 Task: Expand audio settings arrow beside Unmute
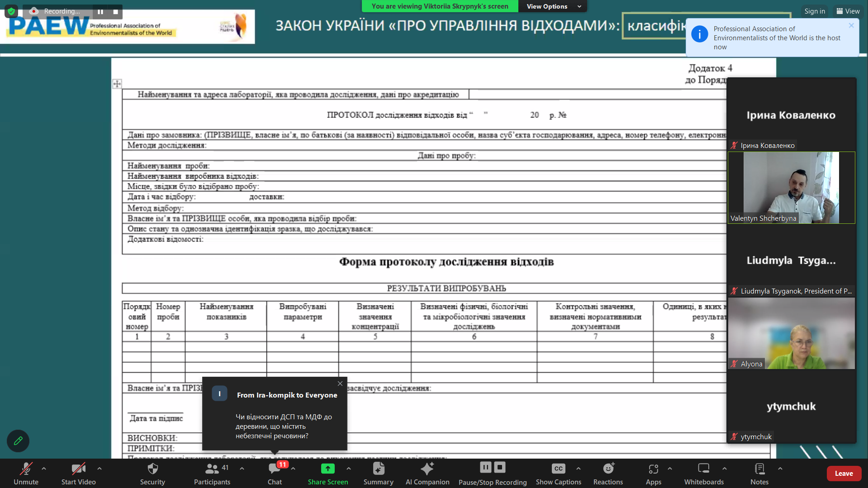pos(44,469)
